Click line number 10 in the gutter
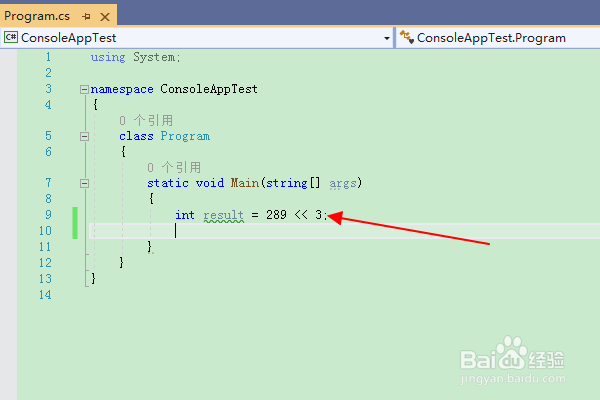Screen dimensions: 600x400 tap(45, 231)
